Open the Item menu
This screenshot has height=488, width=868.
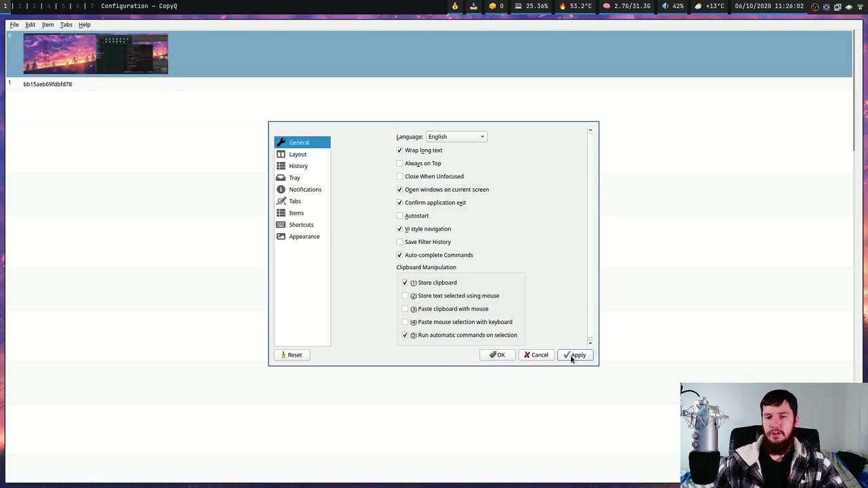47,24
